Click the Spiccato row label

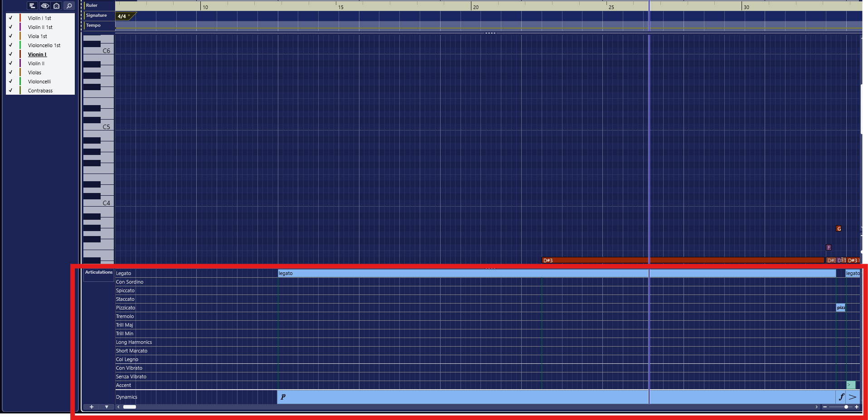pos(125,290)
